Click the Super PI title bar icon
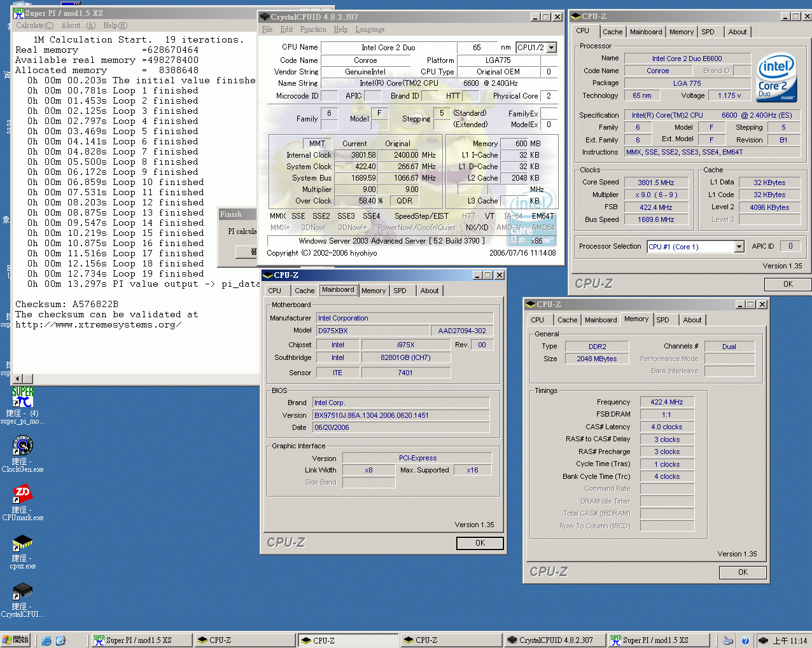The height and width of the screenshot is (648, 812). click(x=18, y=13)
